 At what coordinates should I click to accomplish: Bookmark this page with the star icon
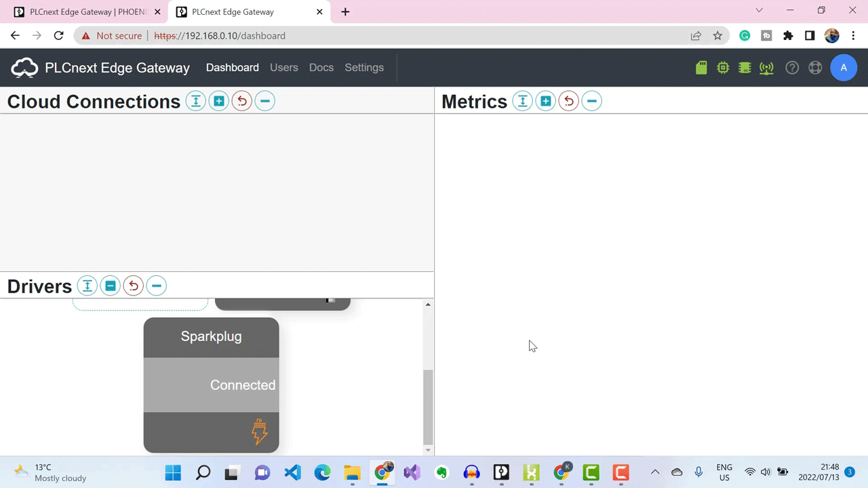(717, 35)
